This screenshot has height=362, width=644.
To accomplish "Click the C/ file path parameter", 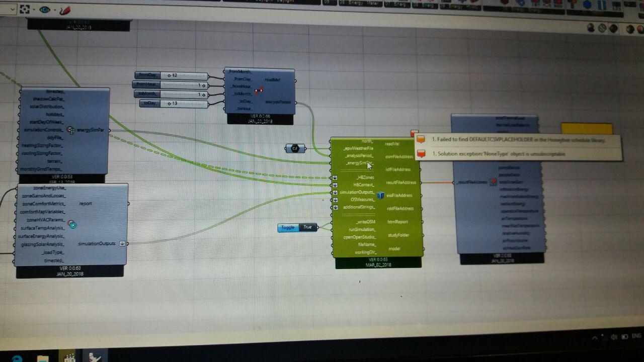I will [295, 148].
